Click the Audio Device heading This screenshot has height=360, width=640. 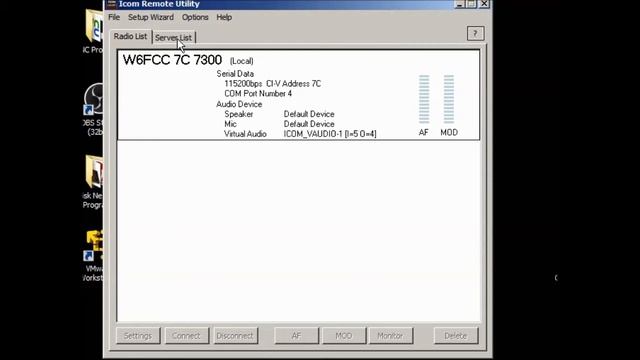coord(239,104)
